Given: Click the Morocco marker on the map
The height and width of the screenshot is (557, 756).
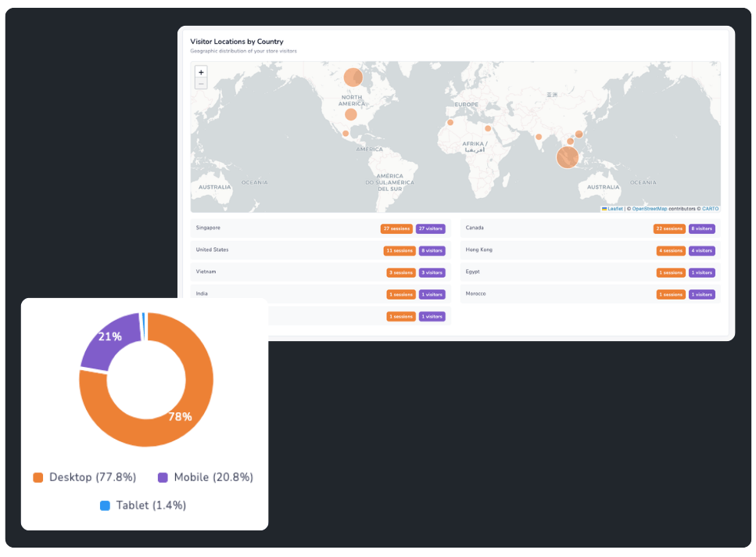Looking at the screenshot, I should 450,122.
